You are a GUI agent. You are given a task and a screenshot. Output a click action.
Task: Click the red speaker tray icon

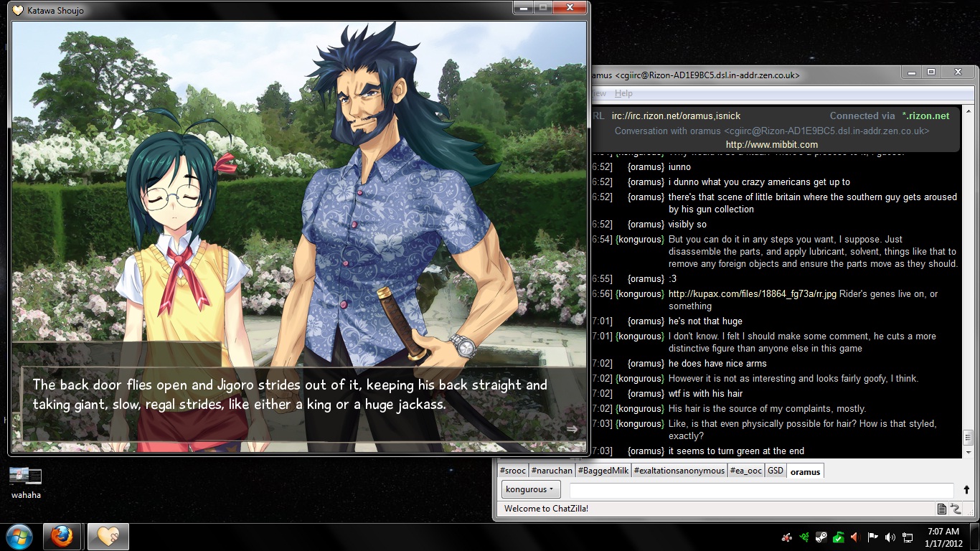click(854, 537)
